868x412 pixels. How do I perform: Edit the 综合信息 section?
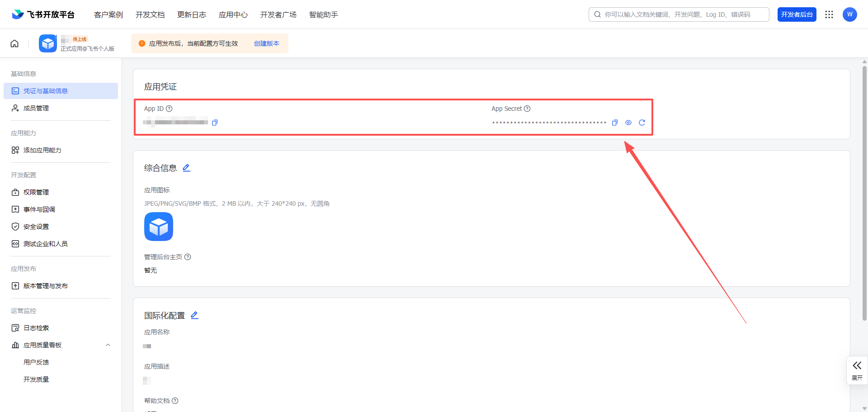point(186,168)
